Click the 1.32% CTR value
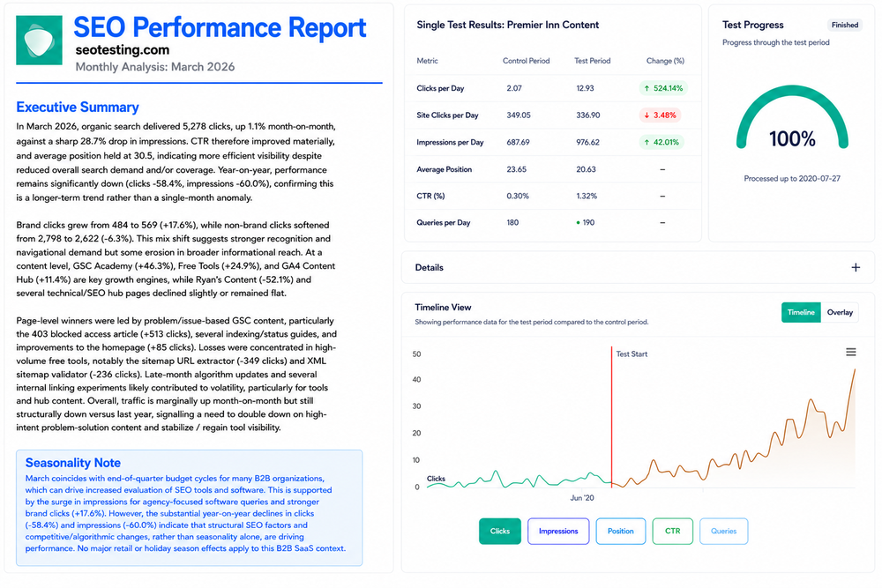The image size is (882, 588). click(587, 197)
